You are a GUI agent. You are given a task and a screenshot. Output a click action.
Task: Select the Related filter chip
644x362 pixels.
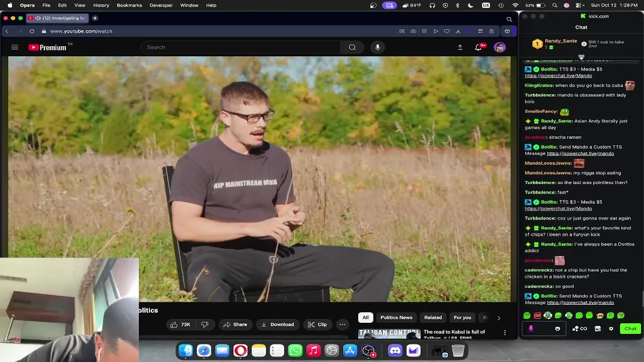pos(433,318)
